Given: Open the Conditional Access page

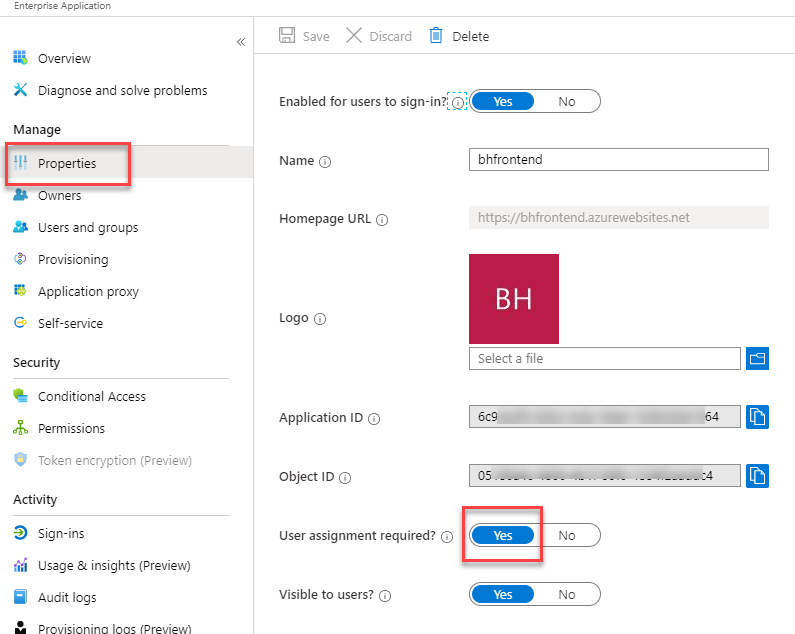Looking at the screenshot, I should coord(91,396).
